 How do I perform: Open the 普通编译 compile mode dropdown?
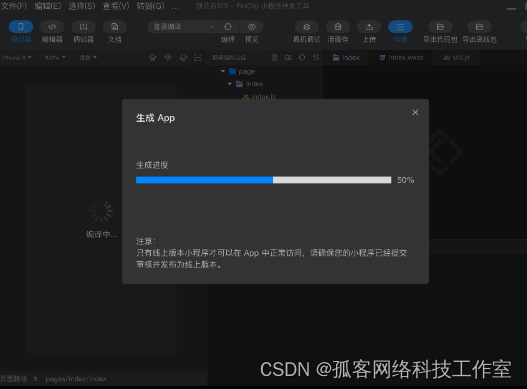coord(182,27)
